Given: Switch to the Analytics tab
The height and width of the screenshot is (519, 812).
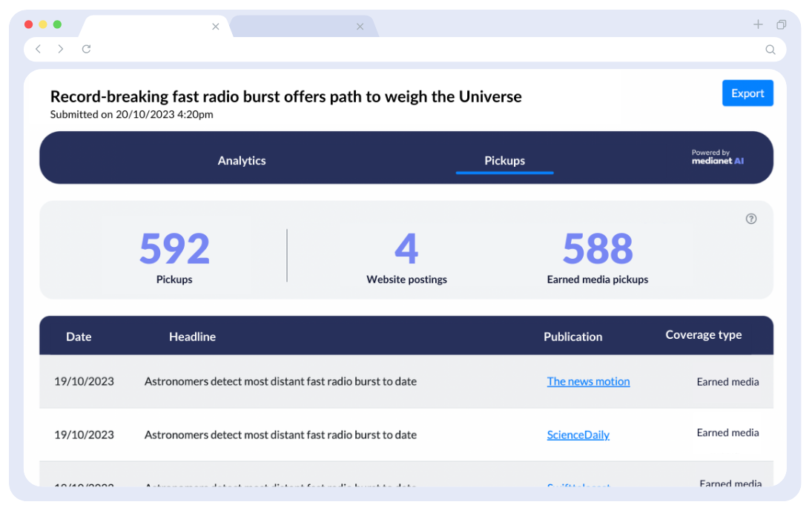Looking at the screenshot, I should click(242, 160).
